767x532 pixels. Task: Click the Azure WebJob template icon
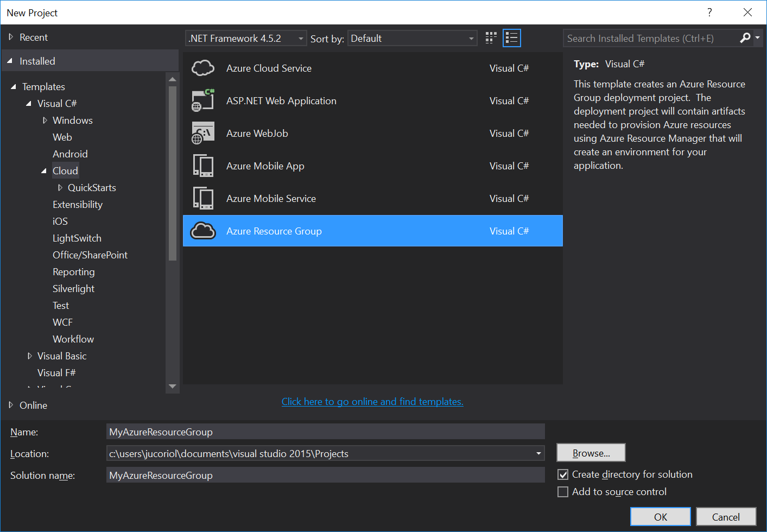tap(203, 133)
